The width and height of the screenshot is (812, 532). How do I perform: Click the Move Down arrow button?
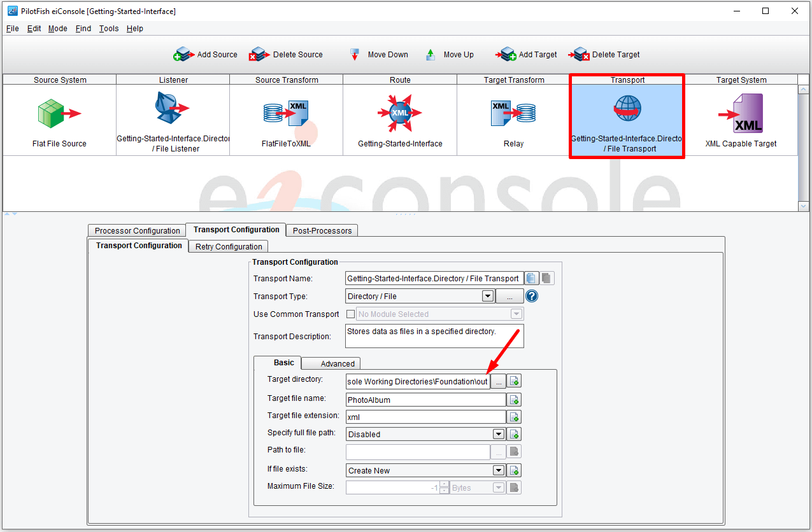[378, 55]
